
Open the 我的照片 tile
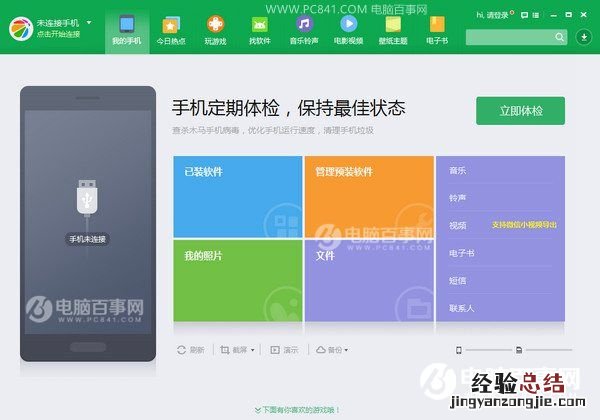[238, 281]
